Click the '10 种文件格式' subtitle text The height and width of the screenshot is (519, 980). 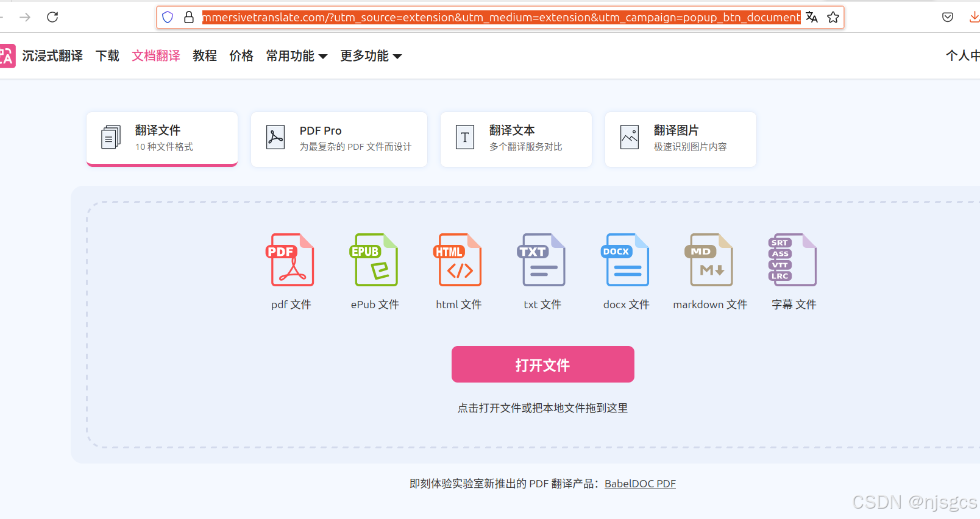click(x=164, y=147)
